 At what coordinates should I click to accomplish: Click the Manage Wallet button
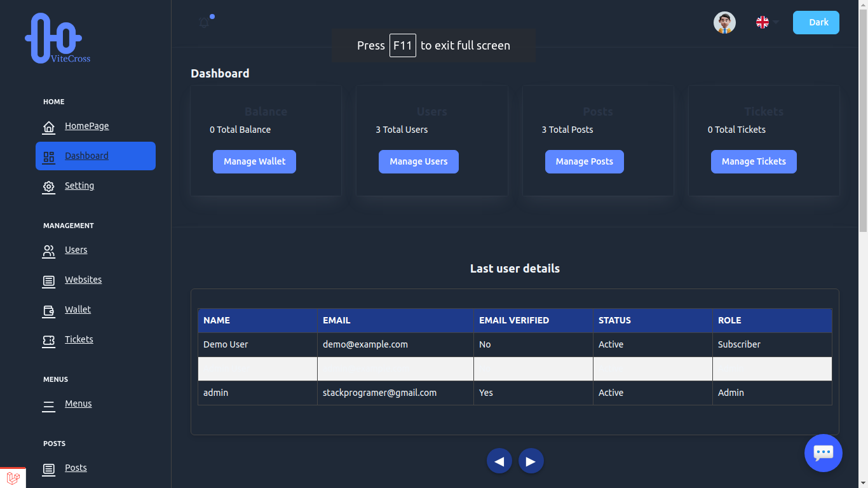(x=254, y=161)
